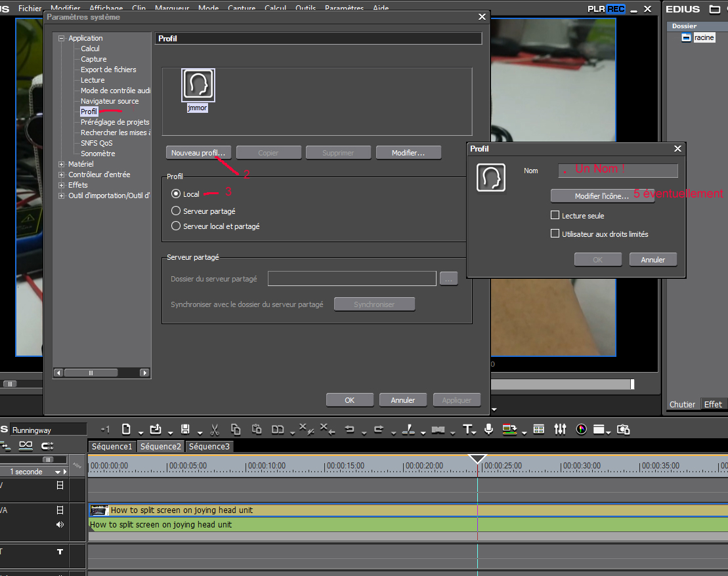Expand the Matériel tree node
Image resolution: width=728 pixels, height=576 pixels.
[x=62, y=164]
